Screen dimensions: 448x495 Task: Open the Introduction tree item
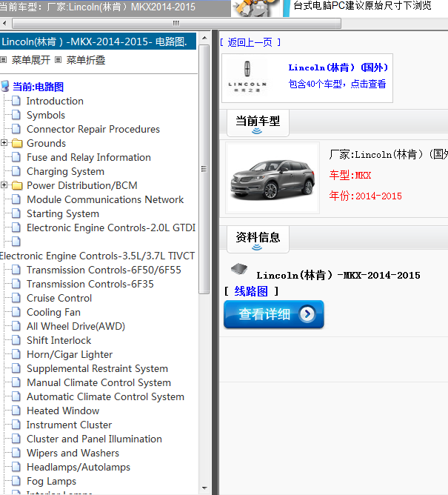(55, 101)
